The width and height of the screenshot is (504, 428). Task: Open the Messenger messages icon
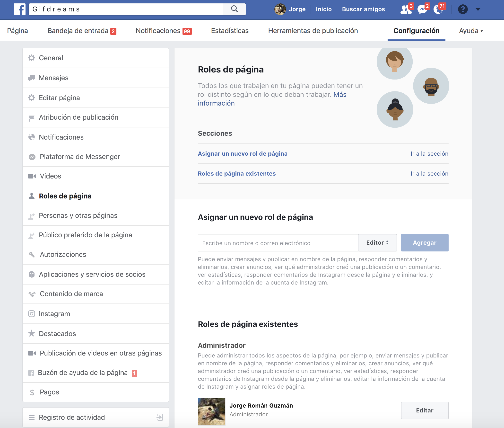(422, 9)
